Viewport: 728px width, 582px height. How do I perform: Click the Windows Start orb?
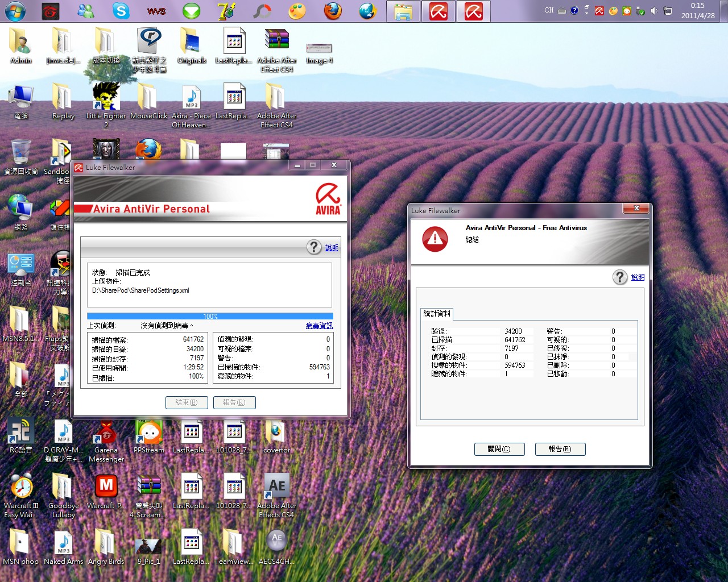15,11
